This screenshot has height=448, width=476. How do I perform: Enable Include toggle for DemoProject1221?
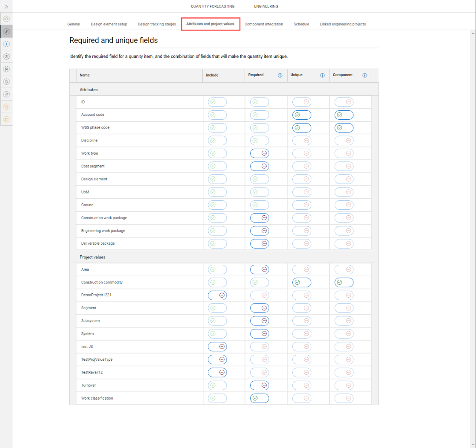point(217,295)
